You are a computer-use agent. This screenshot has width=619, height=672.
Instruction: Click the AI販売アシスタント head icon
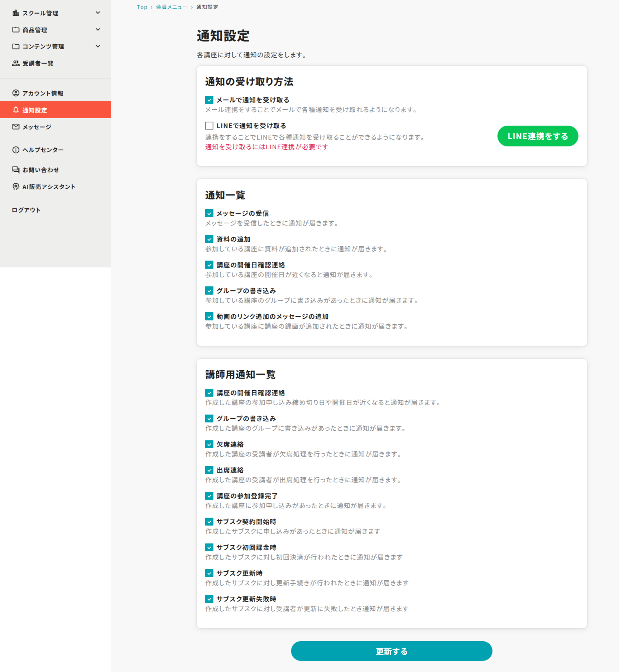coord(16,187)
